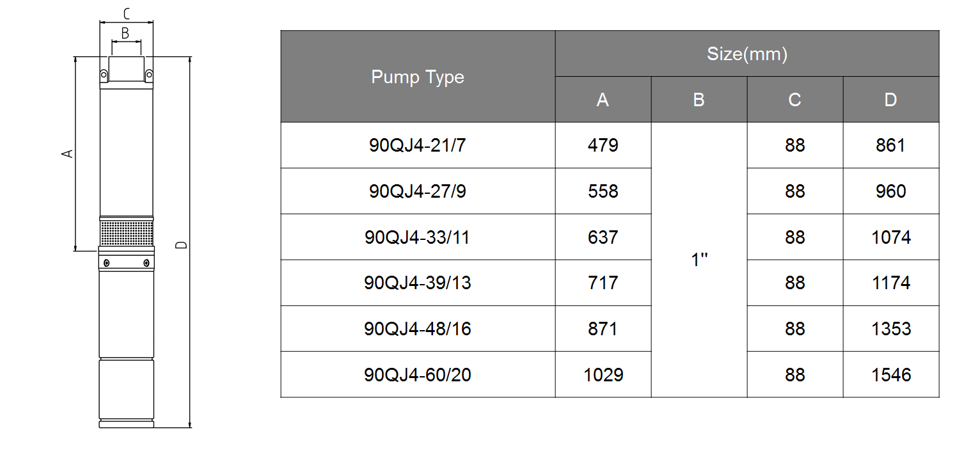Click pump type 90QJ4-39/13

pyautogui.click(x=418, y=283)
